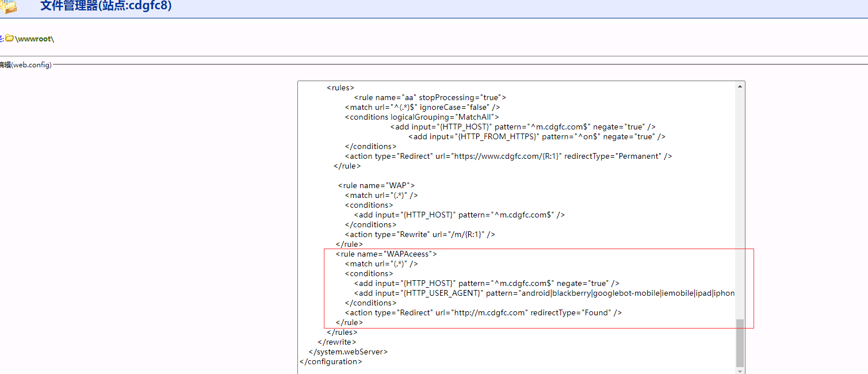Click the Rewrite action url="/m/{R:1}" line
Viewport: 868px width, 374px height.
420,234
